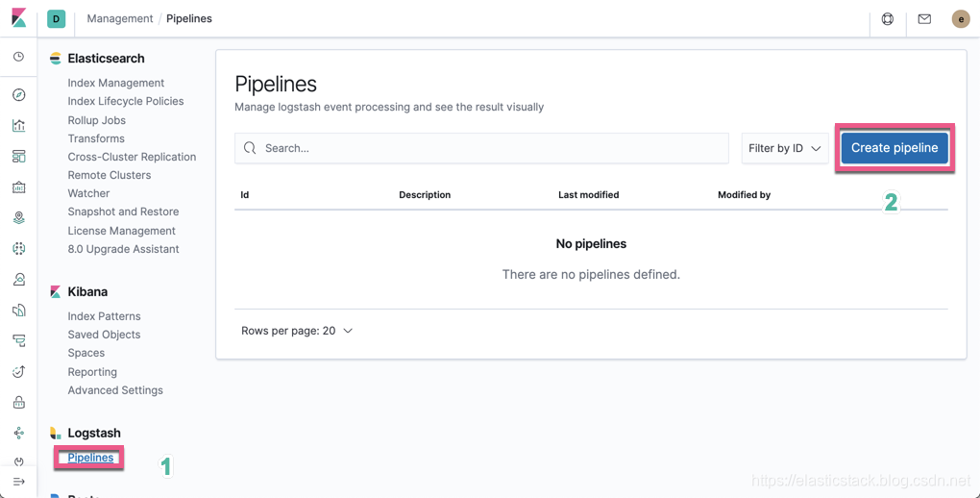Image resolution: width=980 pixels, height=498 pixels.
Task: Open Index Management in Elasticsearch section
Action: (116, 83)
